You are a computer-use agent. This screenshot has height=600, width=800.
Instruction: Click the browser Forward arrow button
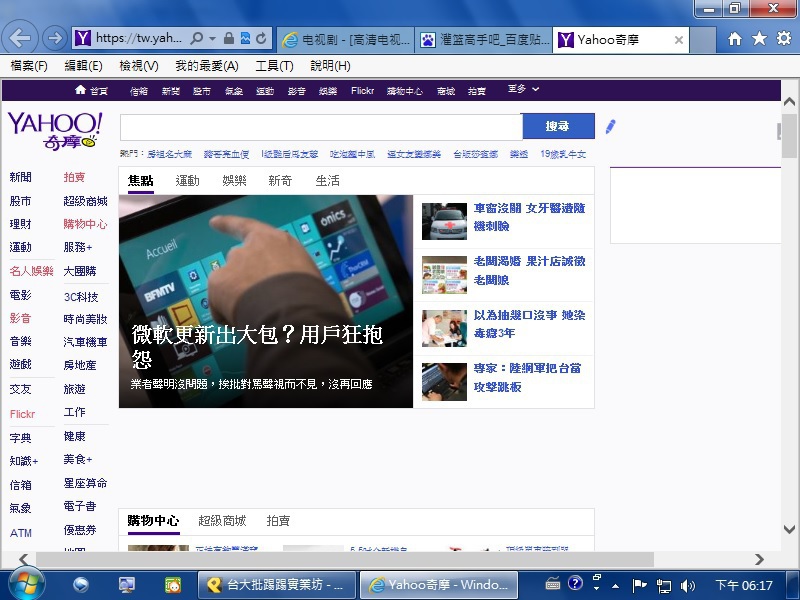(x=54, y=38)
